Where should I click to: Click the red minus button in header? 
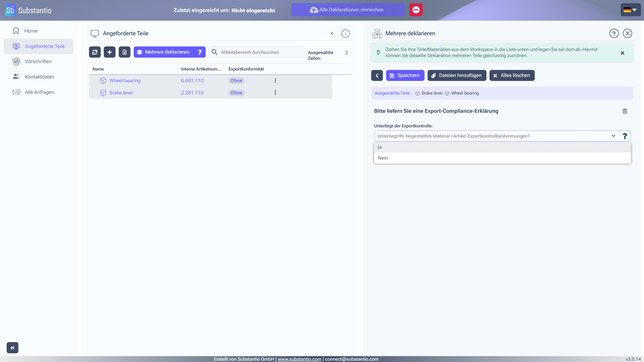click(416, 10)
